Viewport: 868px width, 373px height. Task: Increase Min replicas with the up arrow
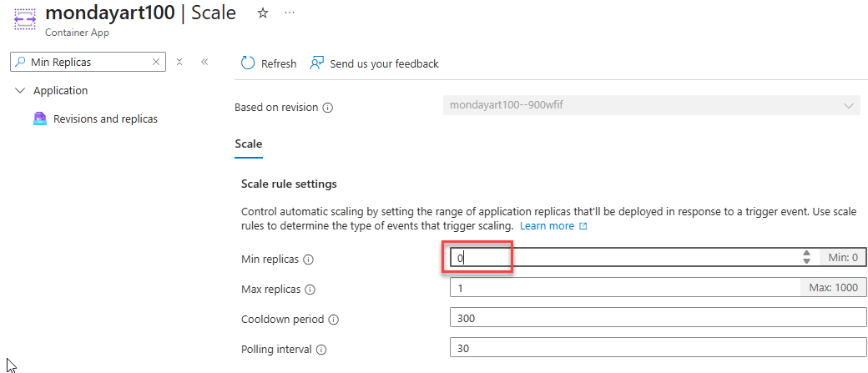(806, 254)
